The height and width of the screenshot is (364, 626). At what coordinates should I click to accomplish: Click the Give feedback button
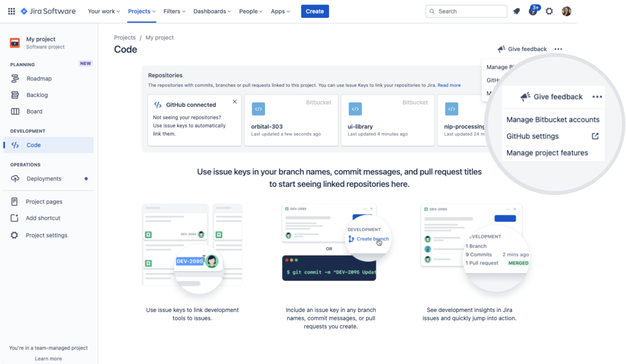pos(522,49)
